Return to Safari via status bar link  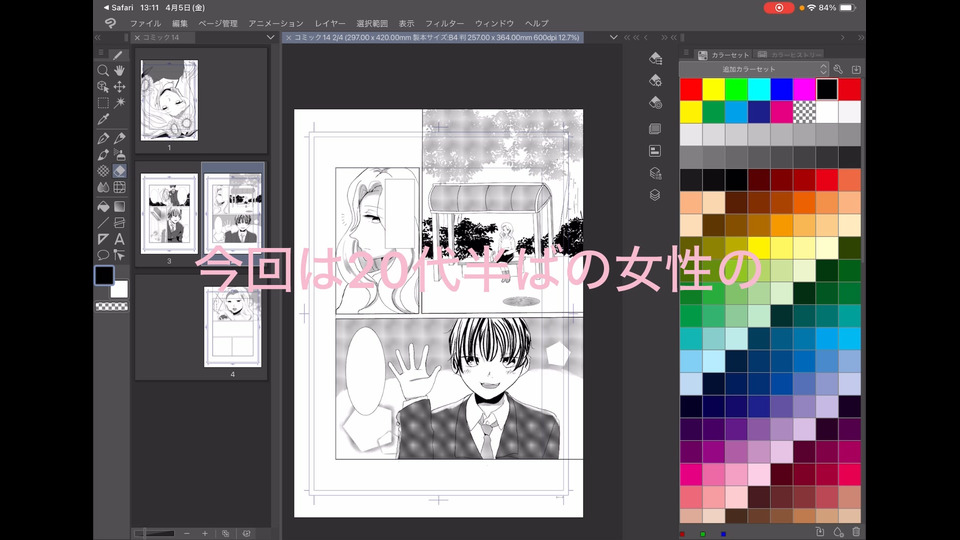118,7
